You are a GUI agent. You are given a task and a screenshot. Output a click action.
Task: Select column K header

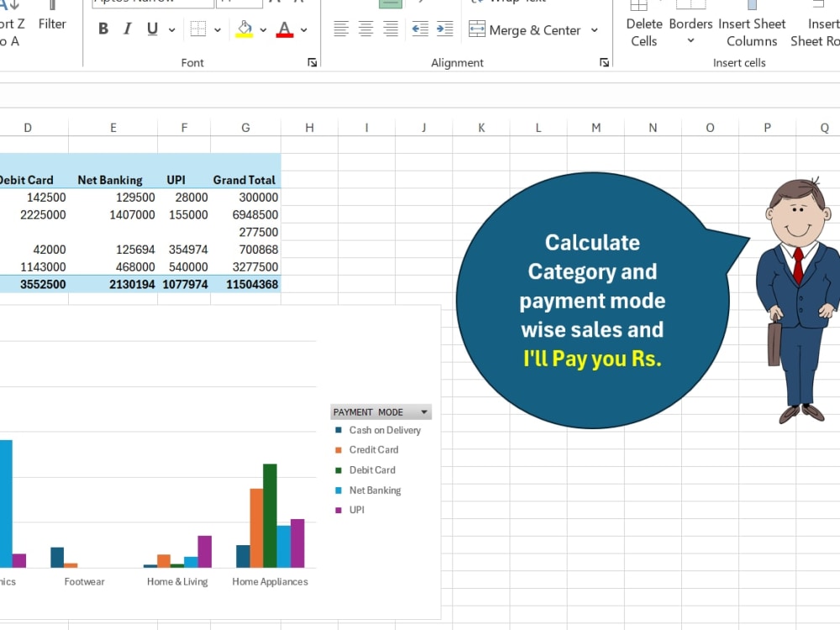coord(481,128)
